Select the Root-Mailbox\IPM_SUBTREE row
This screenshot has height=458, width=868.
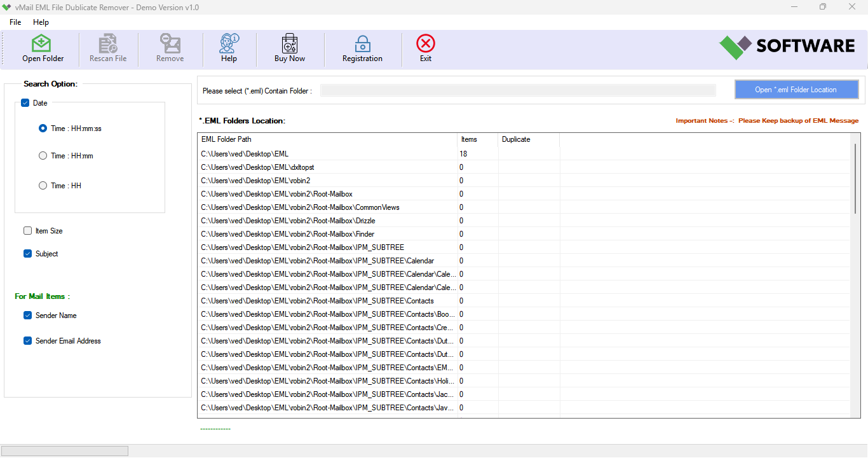[x=524, y=247]
